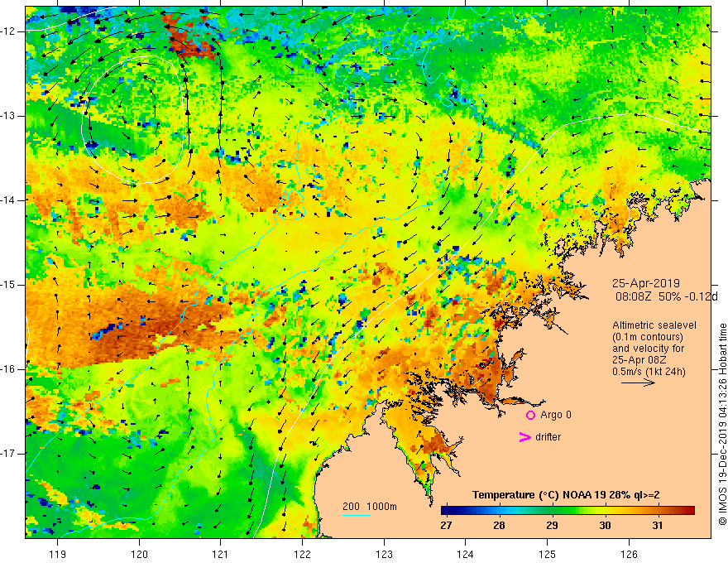Viewport: 728px width, 563px height.
Task: Click the latitude label -13
Action: click(x=8, y=116)
